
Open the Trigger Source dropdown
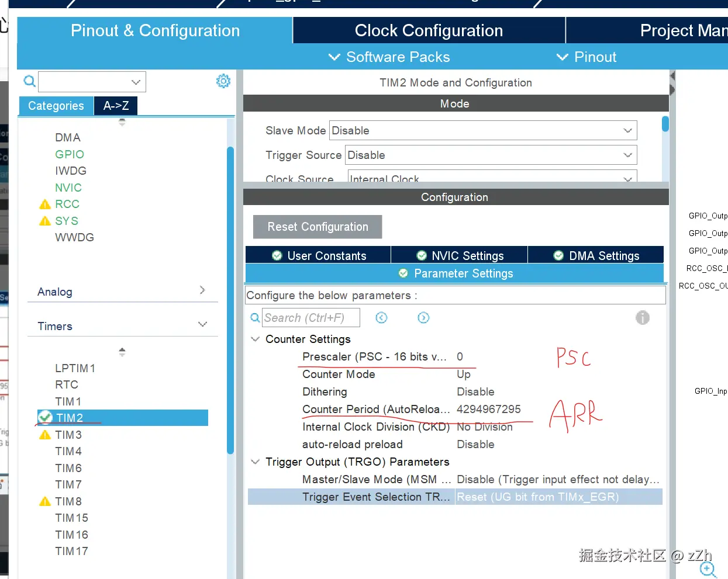click(490, 155)
